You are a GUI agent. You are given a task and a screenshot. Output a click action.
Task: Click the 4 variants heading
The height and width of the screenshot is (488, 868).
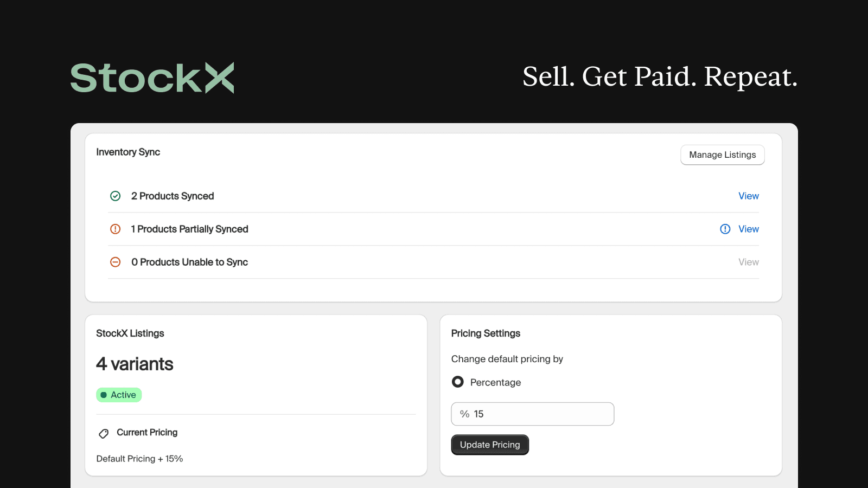[x=135, y=364]
